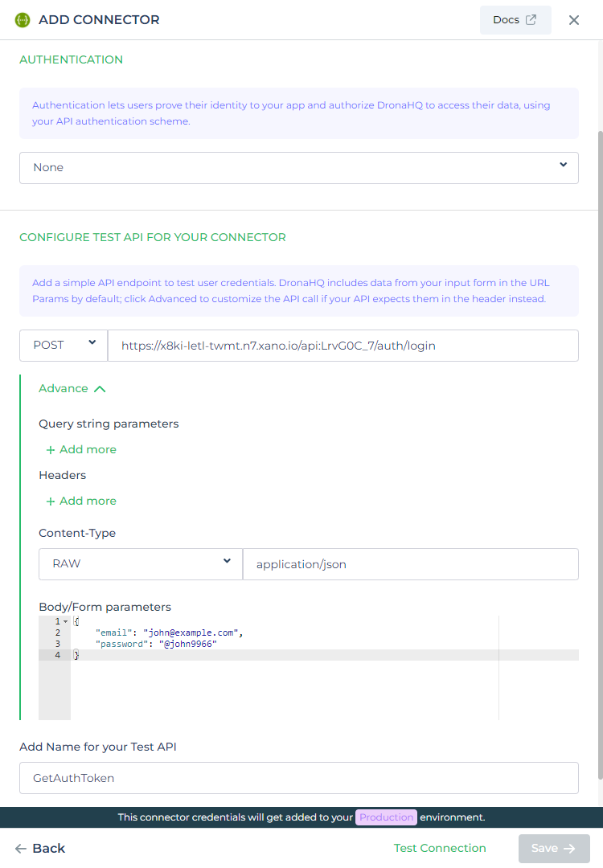Open the POST method dropdown
The height and width of the screenshot is (868, 603).
tap(64, 346)
